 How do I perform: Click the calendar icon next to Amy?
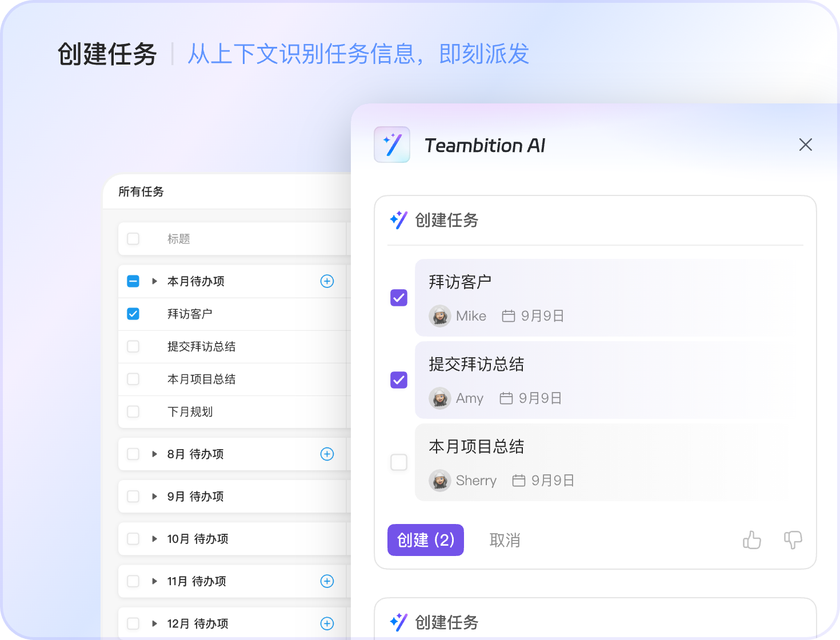coord(506,398)
